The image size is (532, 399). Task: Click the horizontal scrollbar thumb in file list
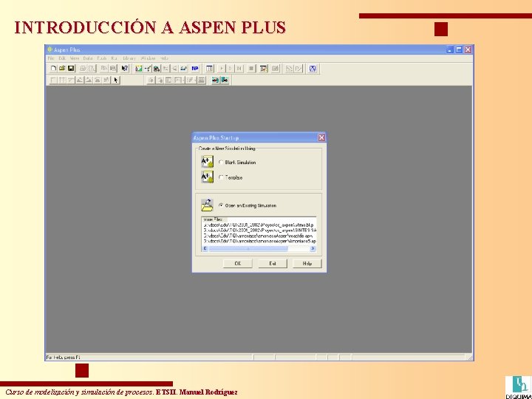click(248, 249)
